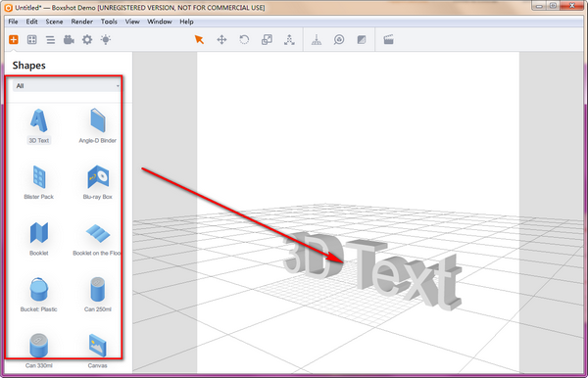Image resolution: width=588 pixels, height=378 pixels.
Task: Open the Scene menu
Action: point(54,22)
